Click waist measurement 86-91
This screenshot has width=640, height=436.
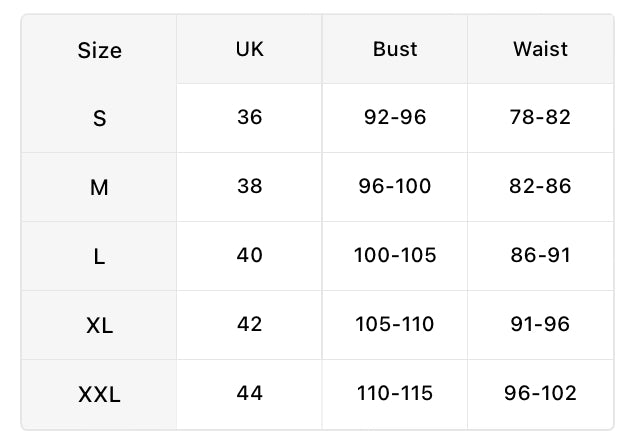point(540,255)
